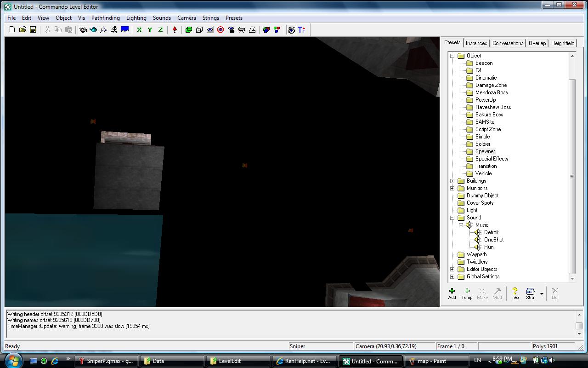Click the Add preset green plus icon

click(452, 293)
